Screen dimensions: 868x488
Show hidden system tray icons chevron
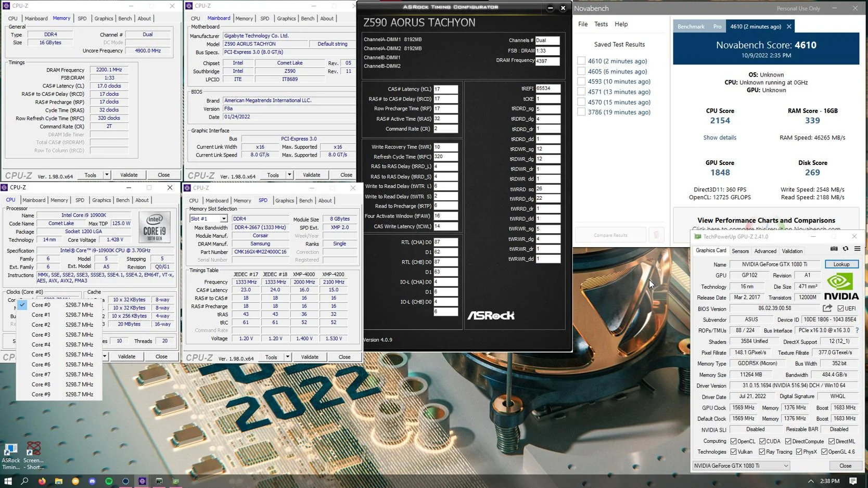tap(811, 481)
